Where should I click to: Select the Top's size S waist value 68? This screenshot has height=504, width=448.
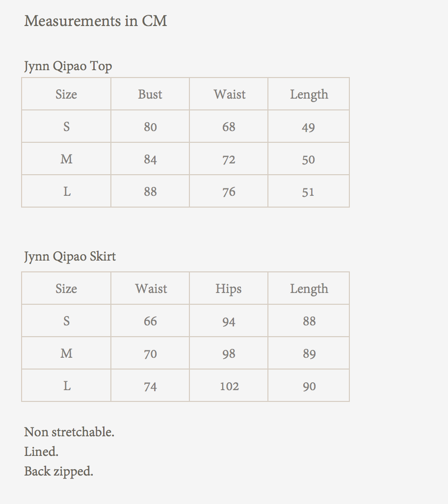pos(229,127)
